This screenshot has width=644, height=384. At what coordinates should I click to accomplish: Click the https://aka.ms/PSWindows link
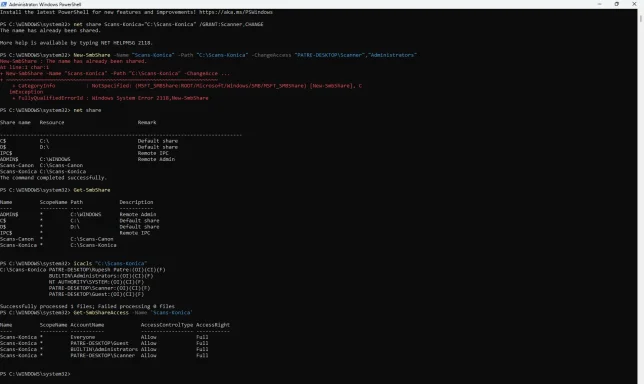click(x=236, y=12)
